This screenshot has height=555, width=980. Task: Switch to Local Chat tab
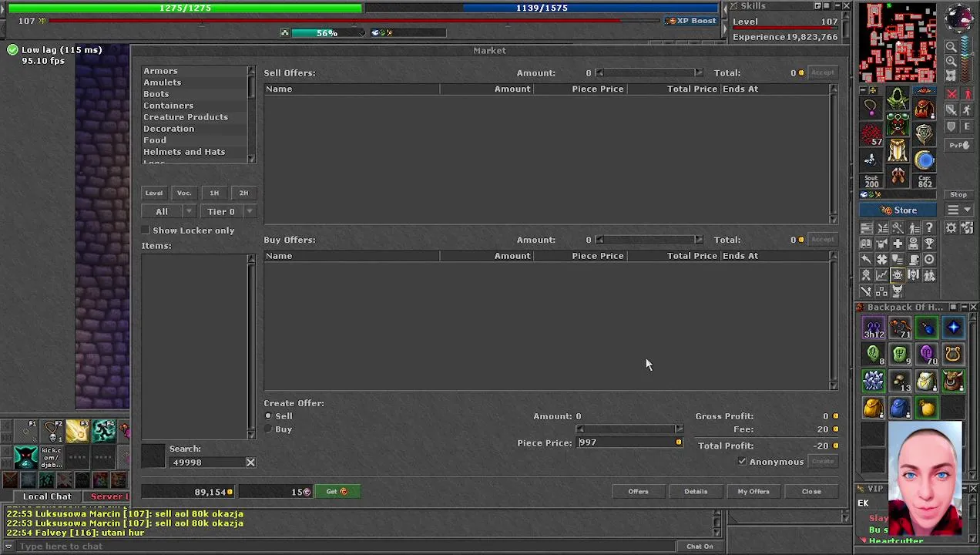coord(46,496)
